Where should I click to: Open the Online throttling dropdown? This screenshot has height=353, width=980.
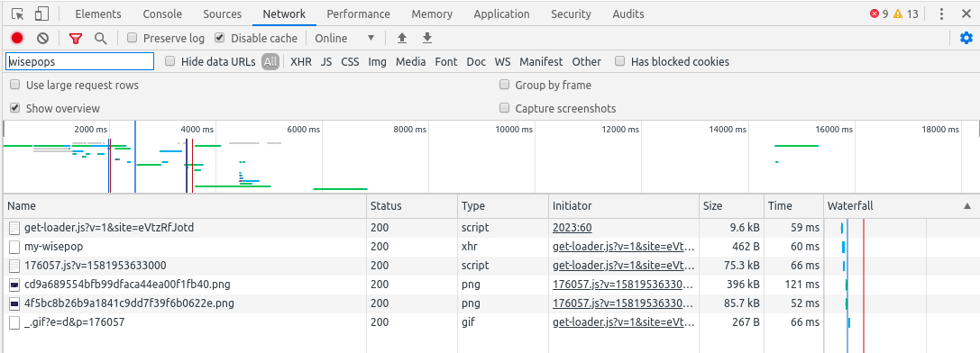click(344, 38)
